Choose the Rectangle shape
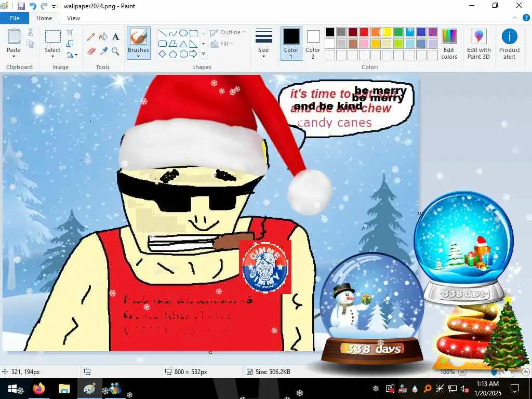532x399 pixels. tap(193, 33)
